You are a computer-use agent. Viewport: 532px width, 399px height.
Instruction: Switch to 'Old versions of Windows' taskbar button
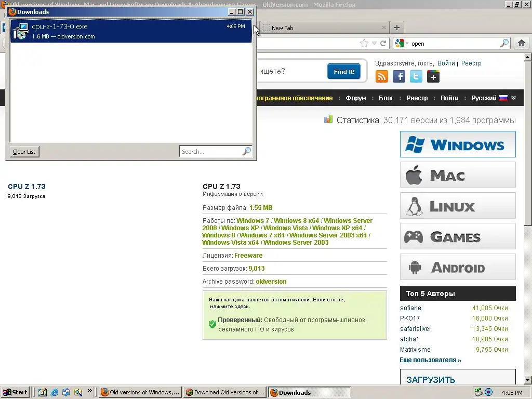coord(140,393)
